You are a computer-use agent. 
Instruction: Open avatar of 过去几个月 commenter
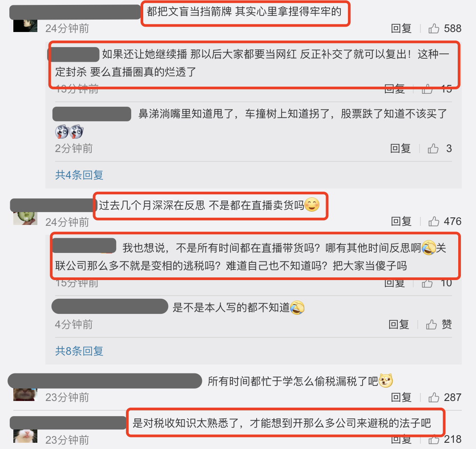[25, 218]
